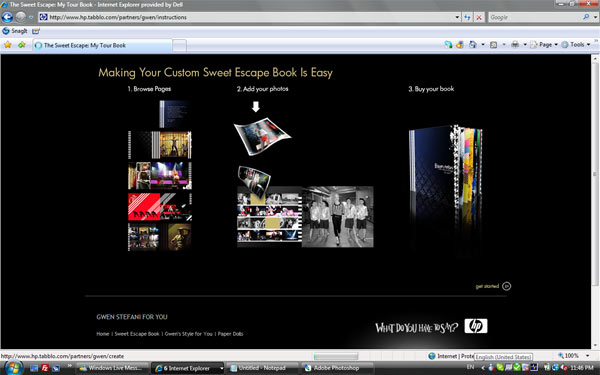Select The Sweet Escape: My Tour Book tab
This screenshot has width=600, height=375.
(102, 45)
